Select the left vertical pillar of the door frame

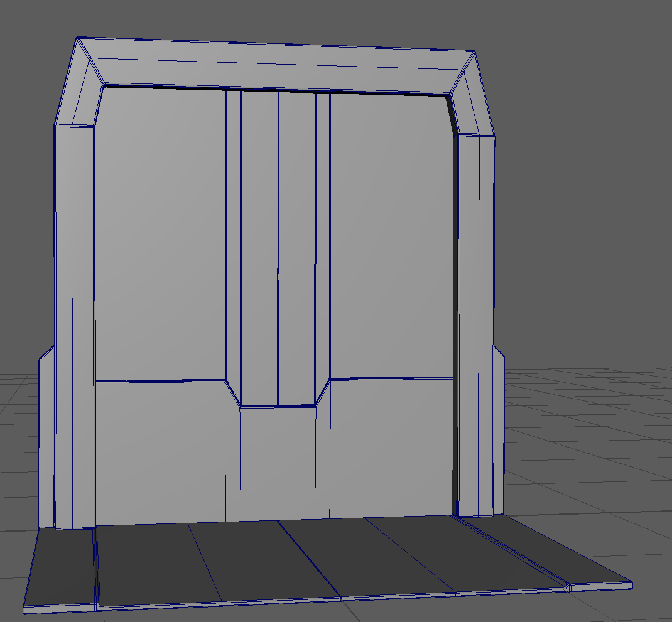74,314
